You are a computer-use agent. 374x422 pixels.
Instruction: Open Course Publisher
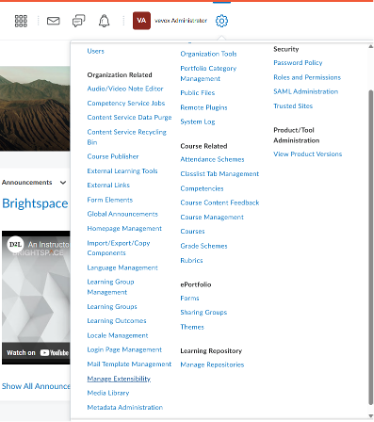click(113, 156)
